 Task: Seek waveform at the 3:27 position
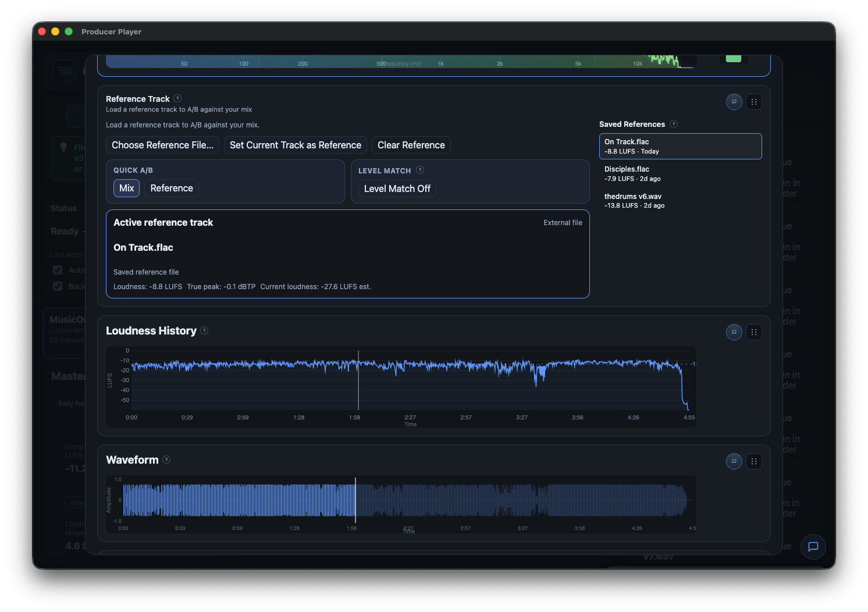click(522, 500)
